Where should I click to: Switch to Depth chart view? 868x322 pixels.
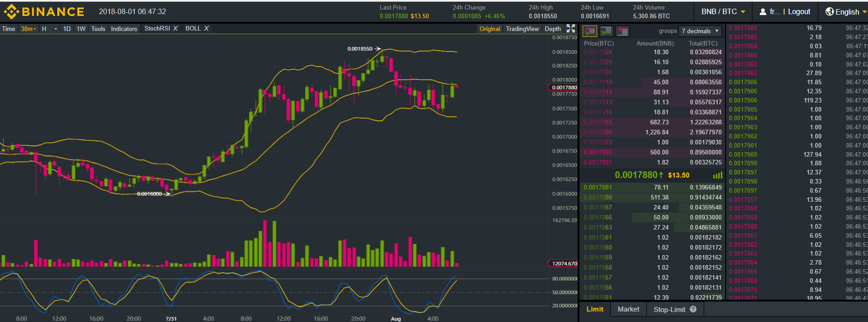coord(553,29)
